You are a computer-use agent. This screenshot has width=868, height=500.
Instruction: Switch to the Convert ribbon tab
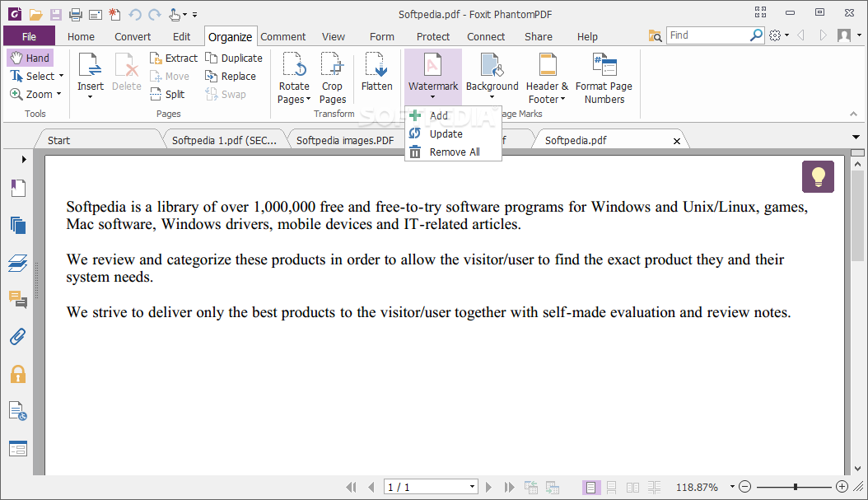[x=133, y=36]
